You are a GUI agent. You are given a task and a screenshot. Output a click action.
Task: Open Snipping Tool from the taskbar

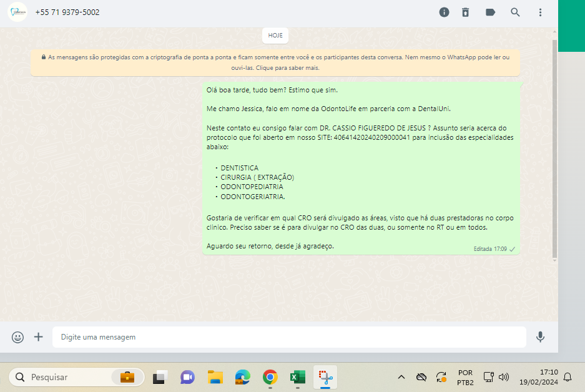coord(325,378)
